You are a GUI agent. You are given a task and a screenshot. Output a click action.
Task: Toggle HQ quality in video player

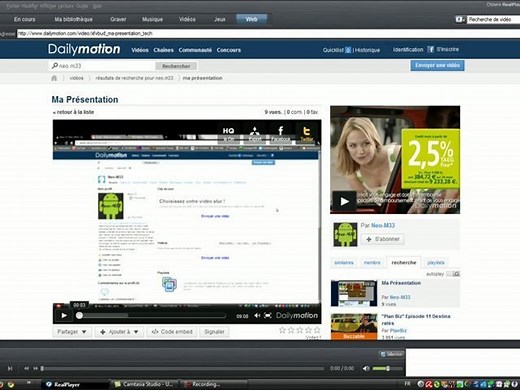[x=228, y=133]
